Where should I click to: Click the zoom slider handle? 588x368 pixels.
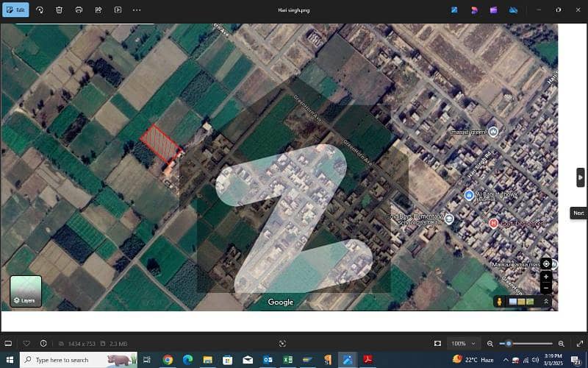coord(508,343)
